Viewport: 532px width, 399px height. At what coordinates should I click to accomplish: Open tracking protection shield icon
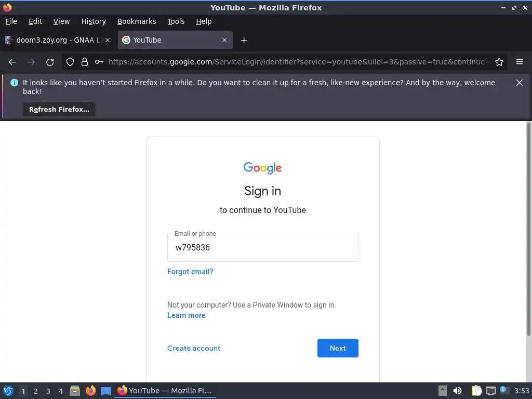[70, 62]
